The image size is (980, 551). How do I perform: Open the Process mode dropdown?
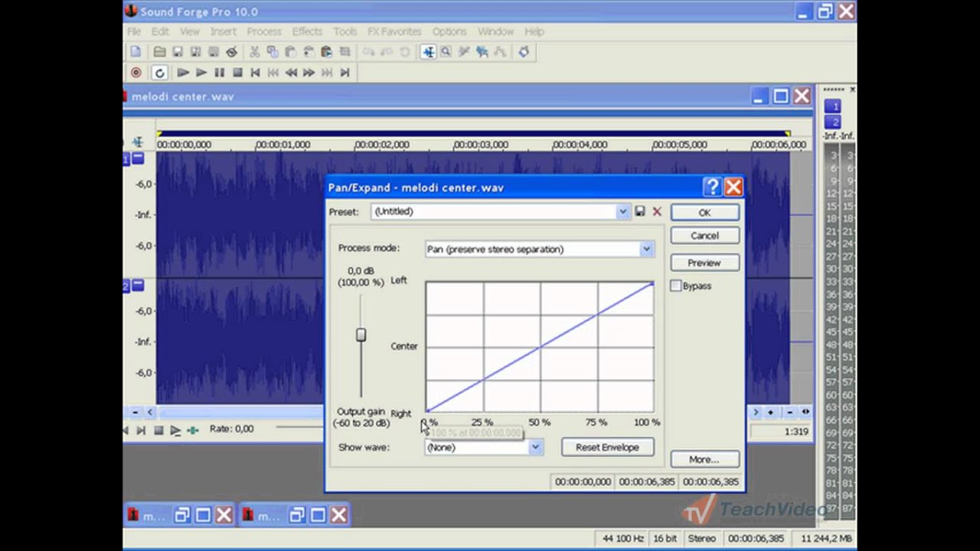(x=646, y=249)
